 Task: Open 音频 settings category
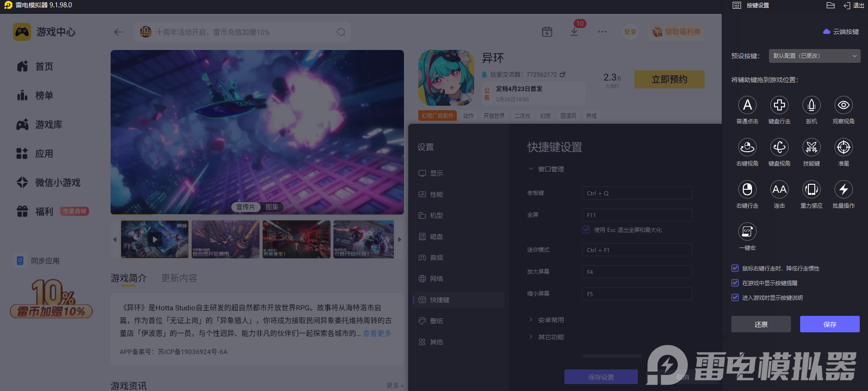pos(459,258)
